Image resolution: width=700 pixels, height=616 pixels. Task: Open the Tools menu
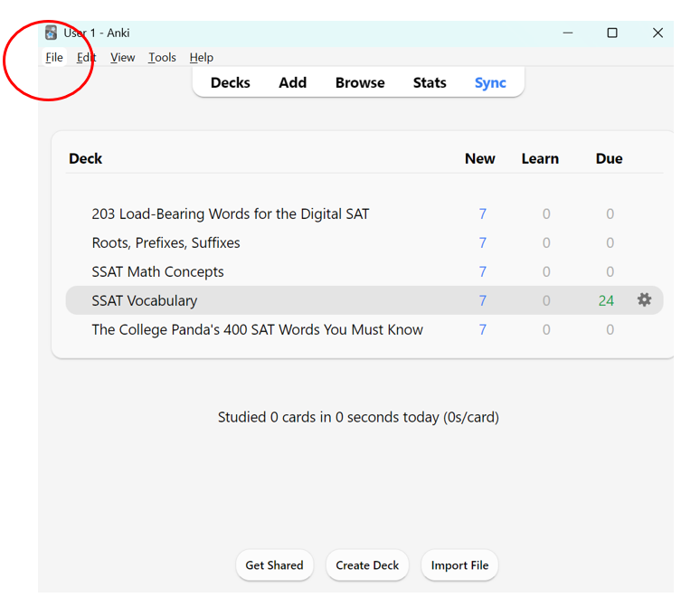pyautogui.click(x=162, y=57)
